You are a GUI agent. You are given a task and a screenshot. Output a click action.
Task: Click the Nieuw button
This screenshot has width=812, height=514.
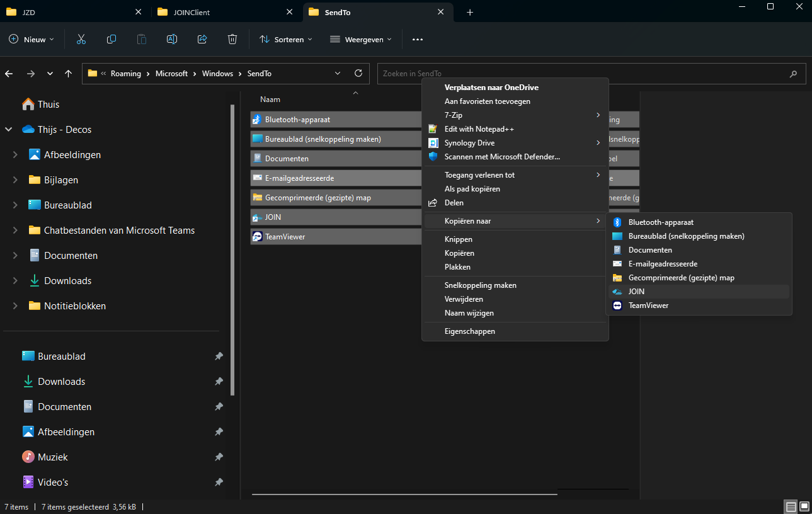tap(31, 39)
